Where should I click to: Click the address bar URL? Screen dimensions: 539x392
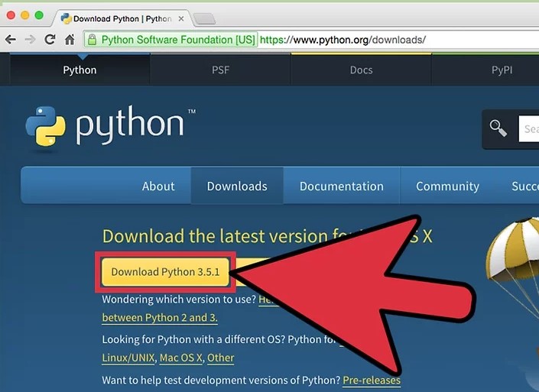coord(343,40)
